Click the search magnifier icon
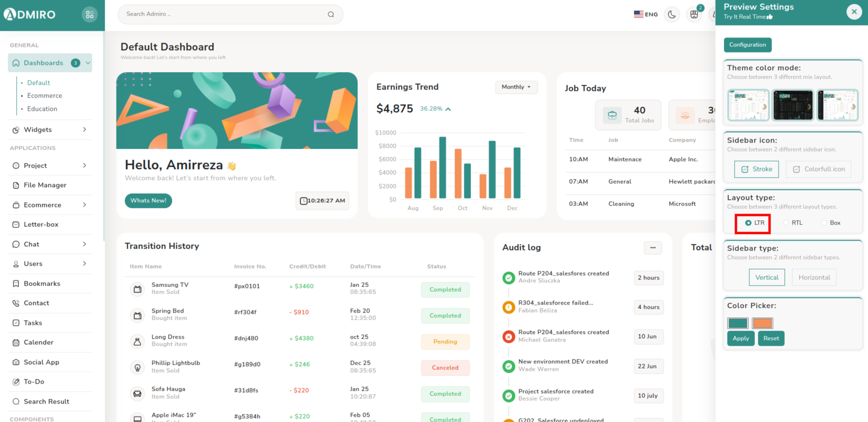This screenshot has height=422, width=868. click(x=331, y=15)
